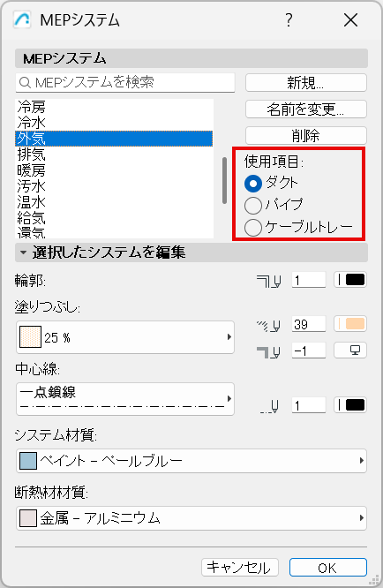Click the centerline pen icon

point(270,406)
